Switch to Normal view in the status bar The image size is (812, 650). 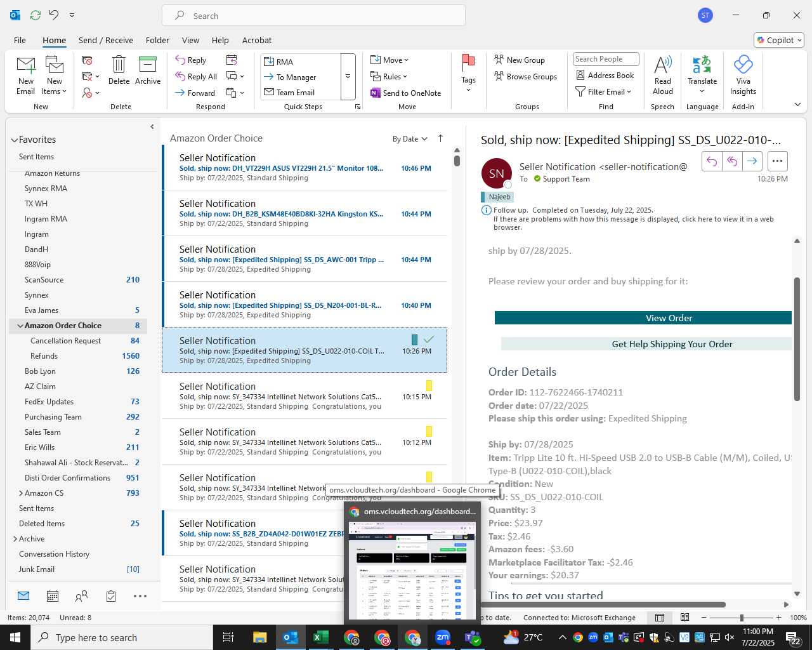[660, 618]
